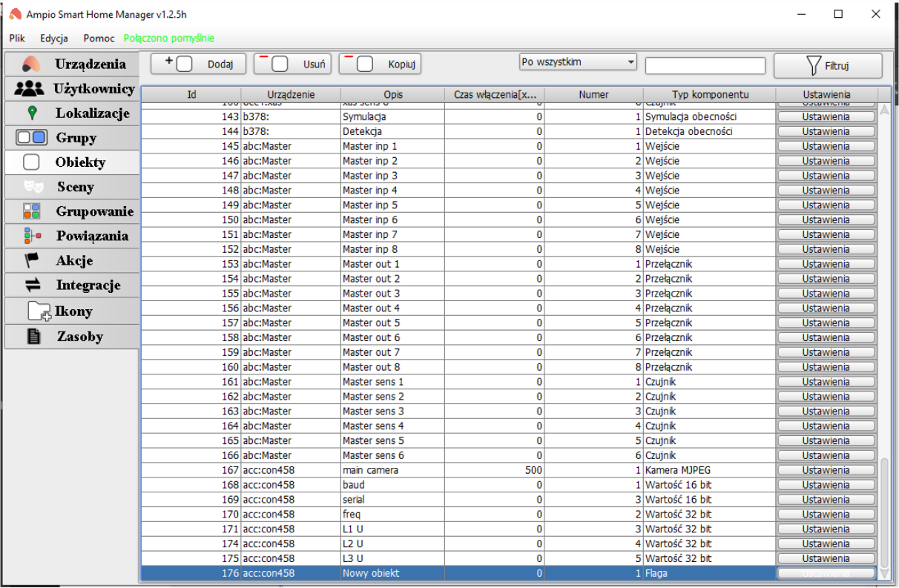This screenshot has width=899, height=588.
Task: Sort by the Opis column header
Action: [393, 94]
